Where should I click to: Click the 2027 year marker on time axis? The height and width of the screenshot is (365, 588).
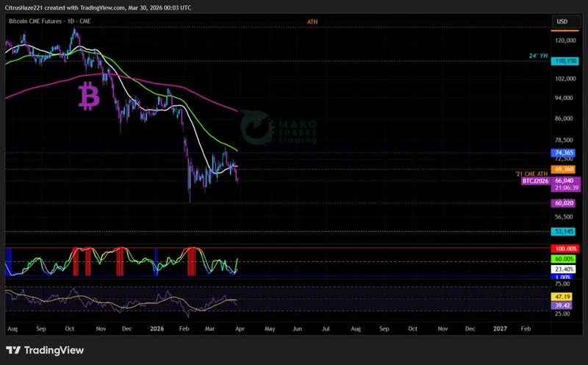point(499,330)
